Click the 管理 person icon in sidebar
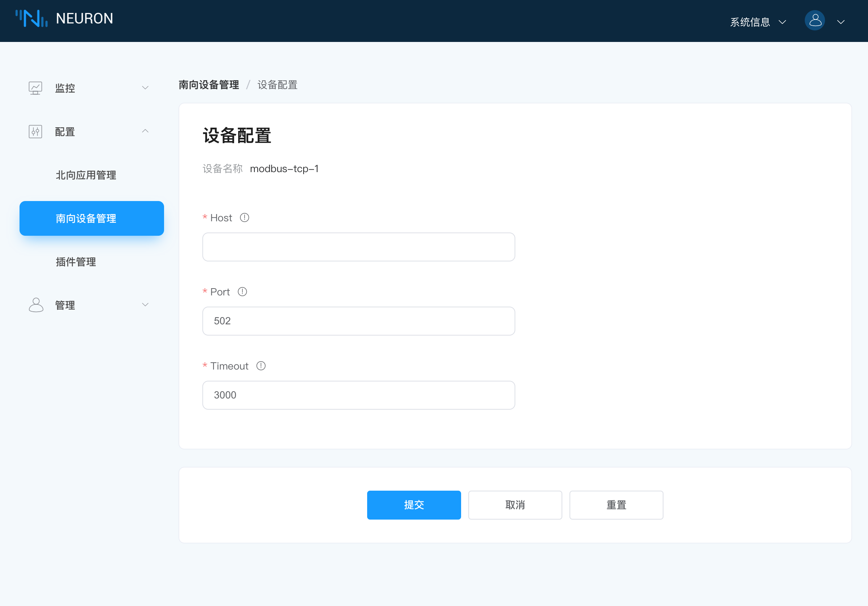Screen dimensions: 868x606 tap(36, 305)
